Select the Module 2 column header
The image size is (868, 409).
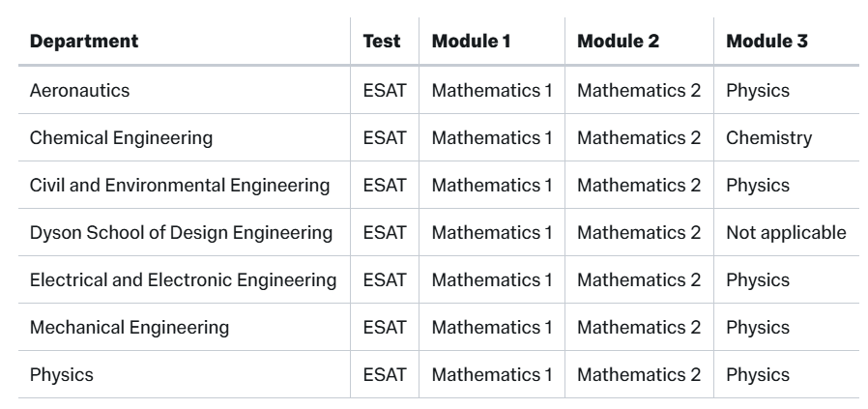(x=618, y=41)
